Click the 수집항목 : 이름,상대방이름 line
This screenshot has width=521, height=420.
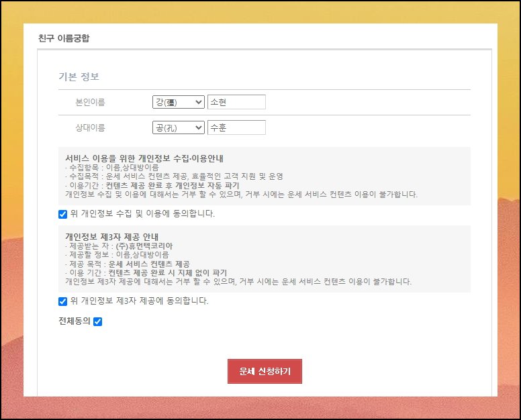[x=112, y=167]
